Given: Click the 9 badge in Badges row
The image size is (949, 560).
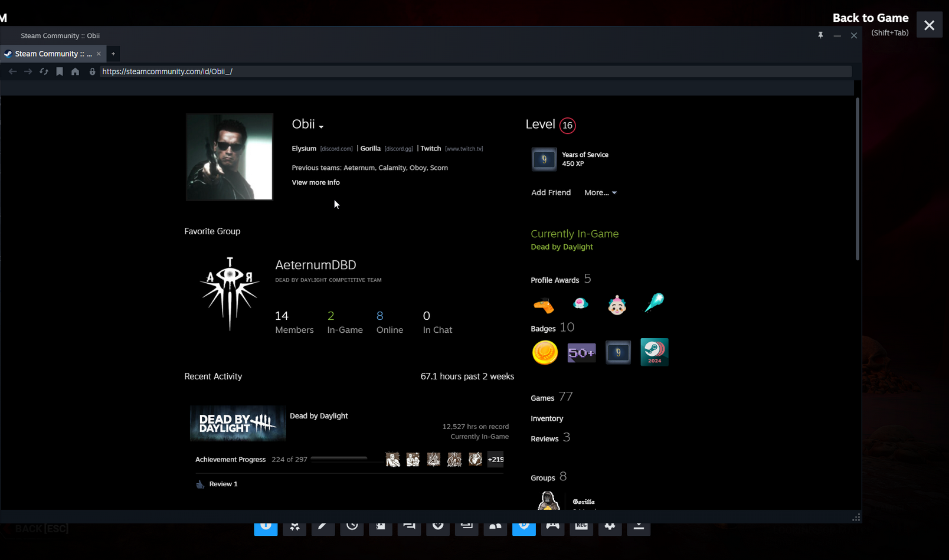Looking at the screenshot, I should click(618, 352).
